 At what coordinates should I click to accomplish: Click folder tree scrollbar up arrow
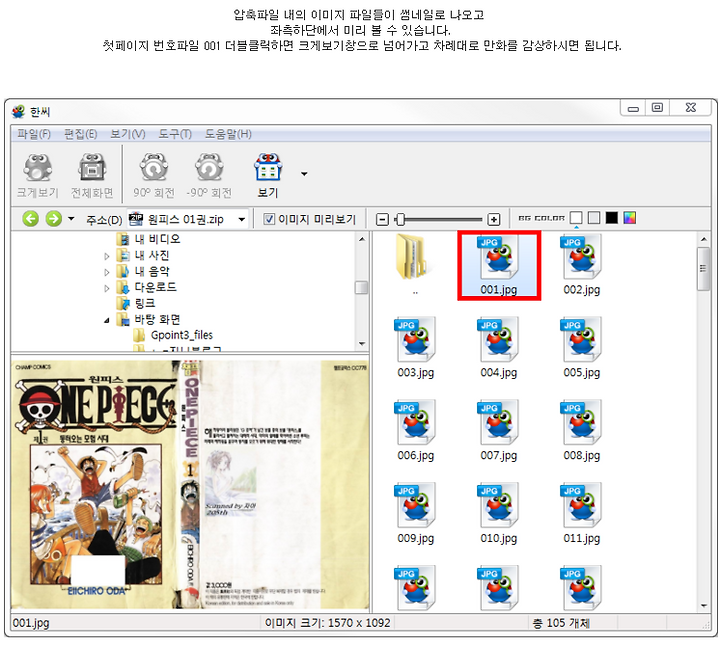362,239
